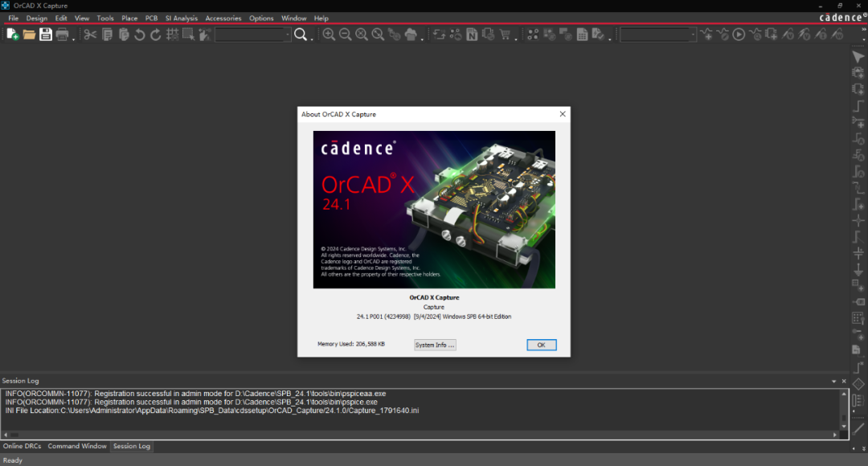The image size is (868, 466).
Task: Expand the part search combo box
Action: [x=288, y=35]
